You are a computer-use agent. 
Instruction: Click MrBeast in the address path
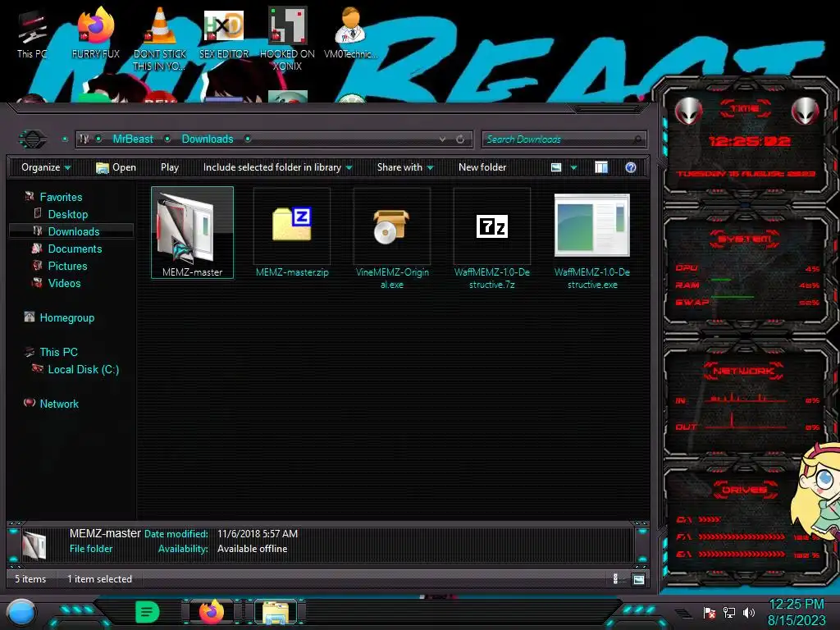(x=133, y=139)
